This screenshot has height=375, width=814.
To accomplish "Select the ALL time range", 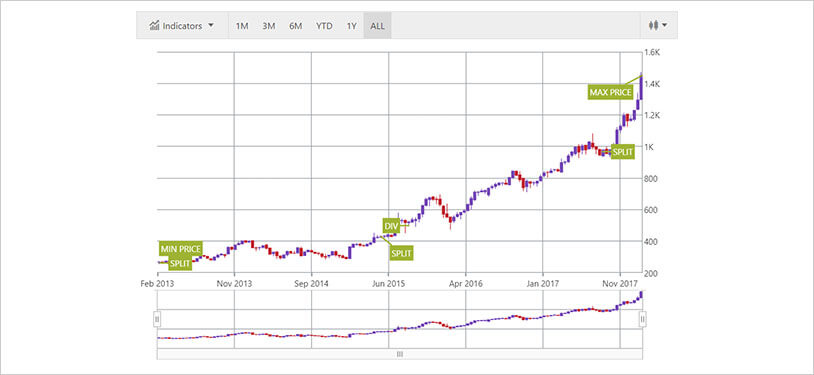I will point(377,25).
